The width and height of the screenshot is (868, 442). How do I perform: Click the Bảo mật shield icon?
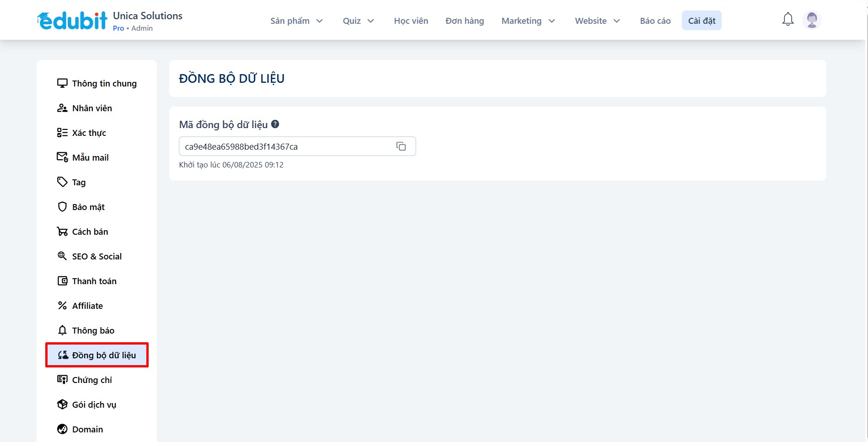click(x=62, y=207)
